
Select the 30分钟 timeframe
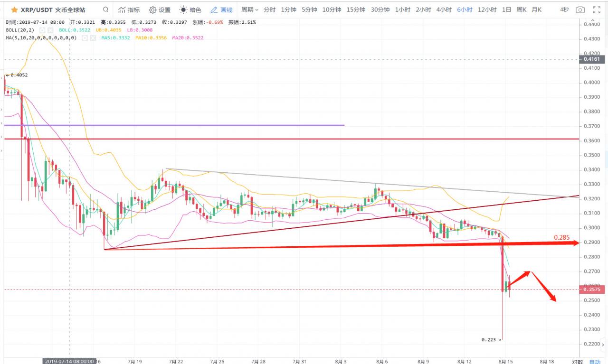click(x=380, y=9)
